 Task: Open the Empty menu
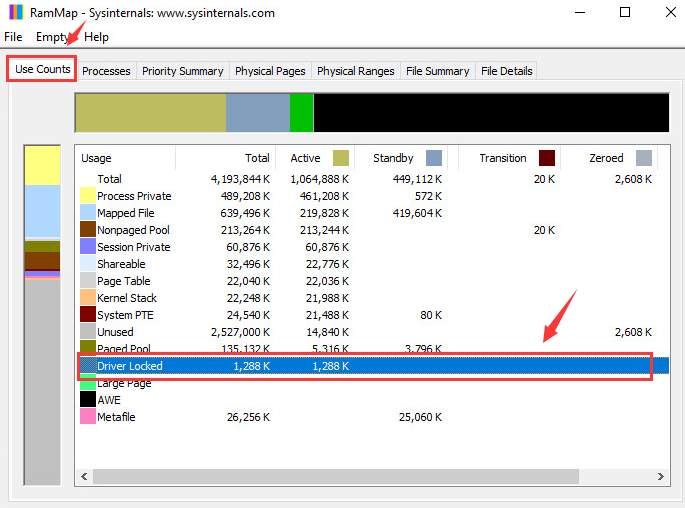52,37
